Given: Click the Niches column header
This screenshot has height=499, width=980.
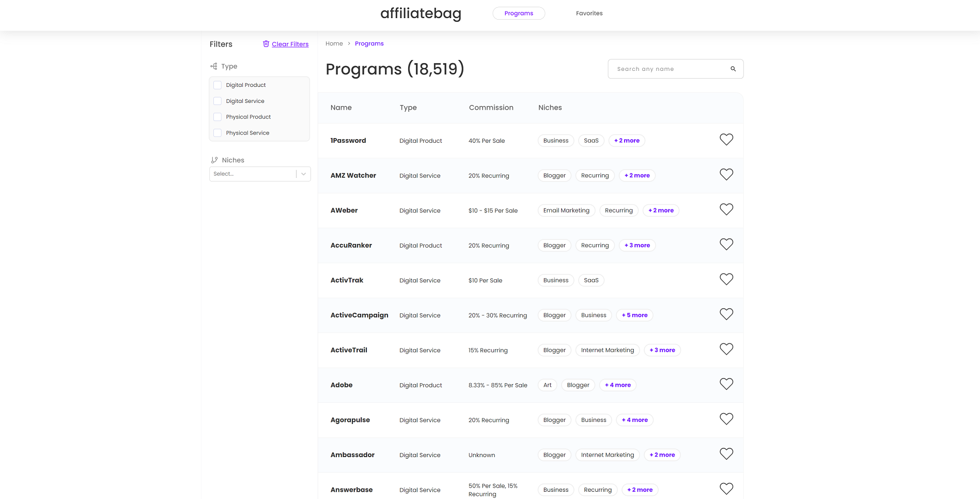Looking at the screenshot, I should click(550, 108).
